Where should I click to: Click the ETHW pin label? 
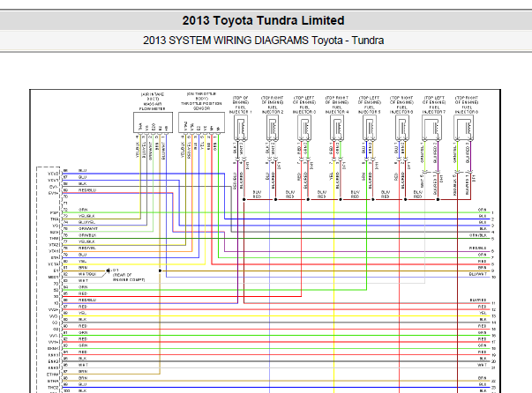click(x=53, y=374)
